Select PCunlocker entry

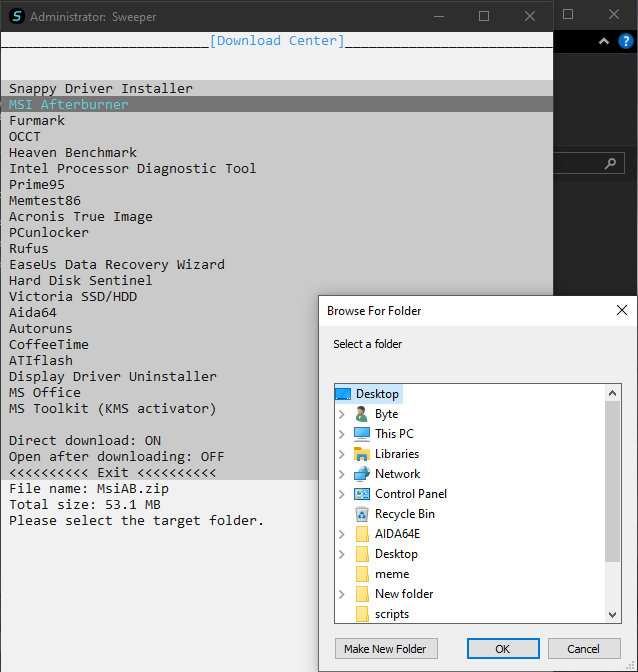49,233
